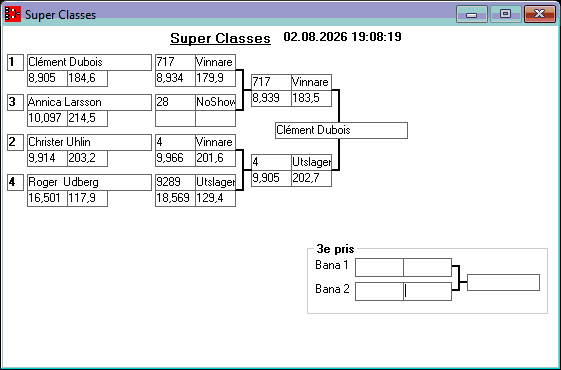Screen dimensions: 561x370
Task: Click the NoShow result cell for car 28
Action: 215,102
